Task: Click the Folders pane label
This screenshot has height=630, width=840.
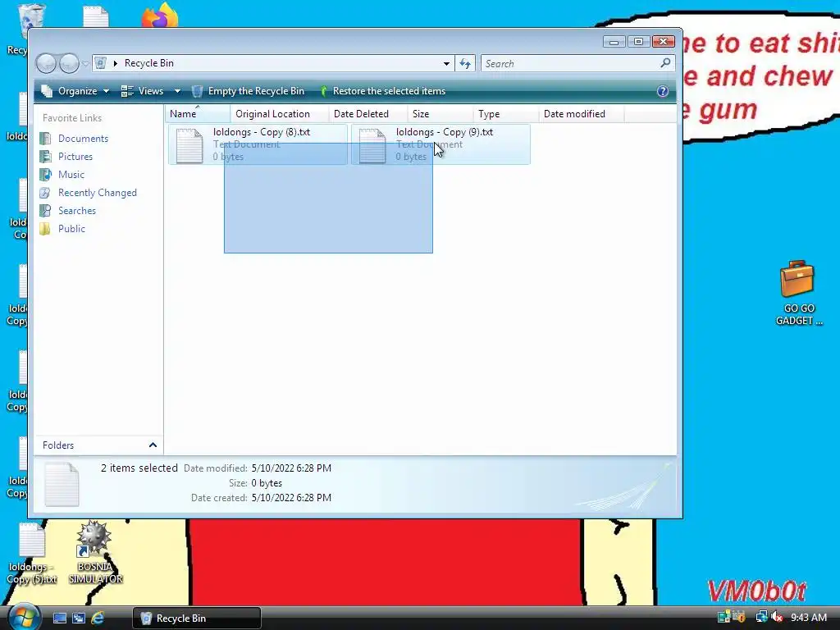Action: 58,445
